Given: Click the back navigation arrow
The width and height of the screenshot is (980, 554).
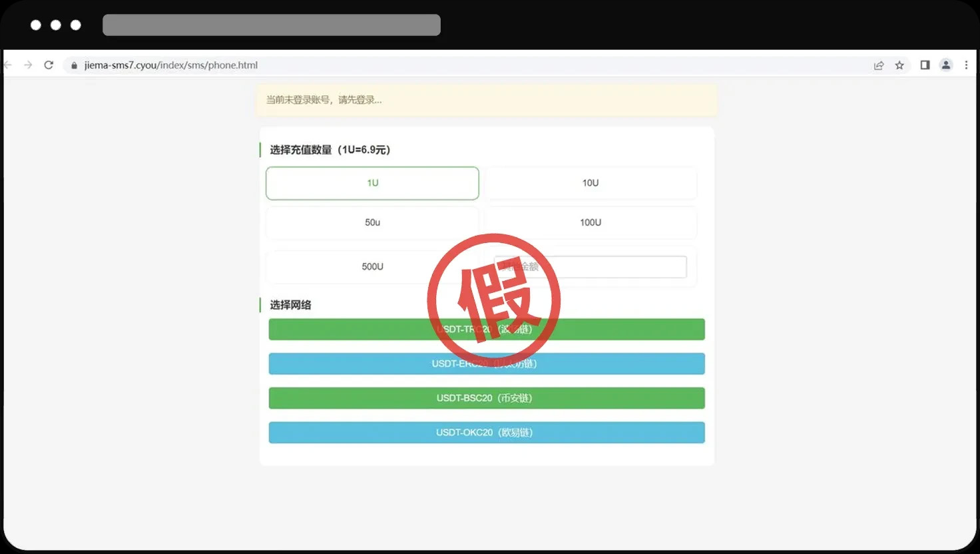Looking at the screenshot, I should [x=7, y=65].
